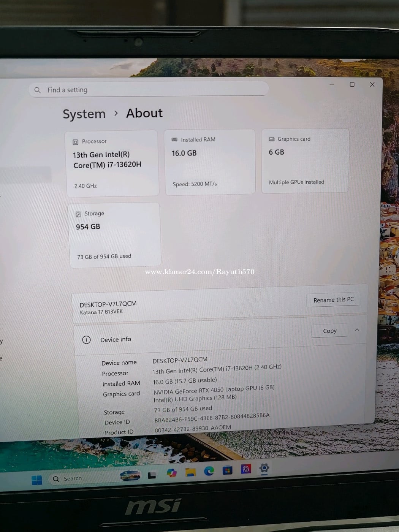
Task: Select 73 GB of 954 GB used card text
Action: pyautogui.click(x=104, y=256)
